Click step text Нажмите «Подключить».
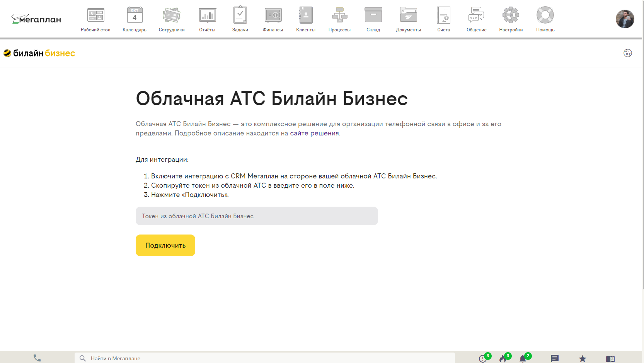The height and width of the screenshot is (363, 644). point(190,195)
